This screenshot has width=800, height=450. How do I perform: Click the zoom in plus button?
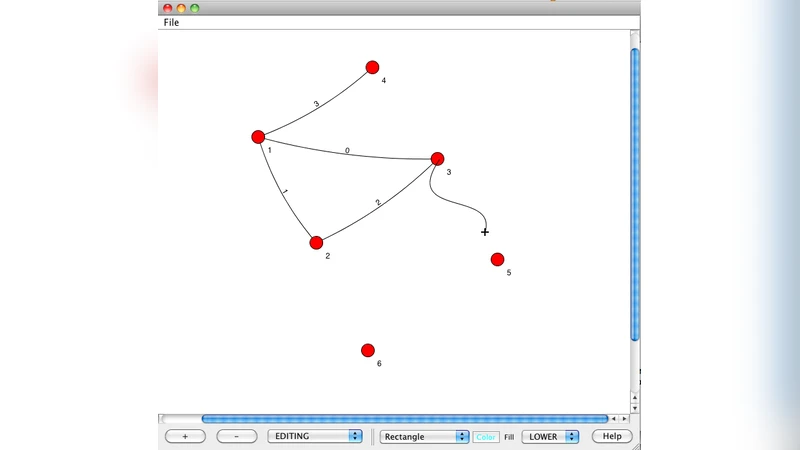click(x=185, y=437)
